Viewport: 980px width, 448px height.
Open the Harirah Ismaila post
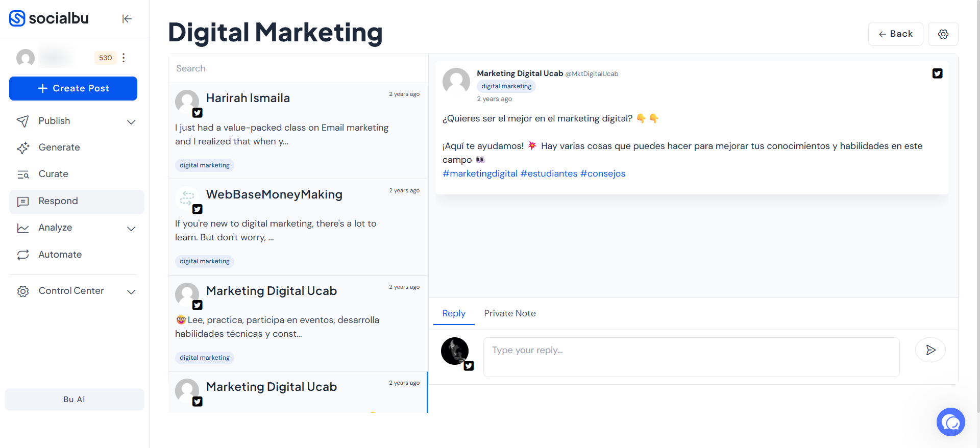(298, 131)
